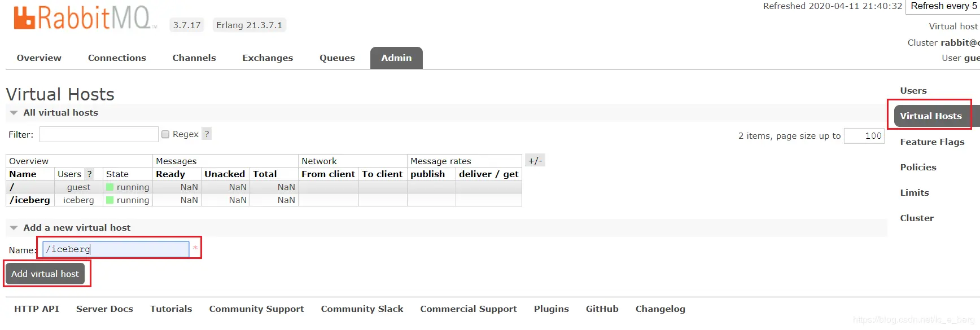980x330 pixels.
Task: Open the Regex help question mark
Action: pyautogui.click(x=207, y=134)
